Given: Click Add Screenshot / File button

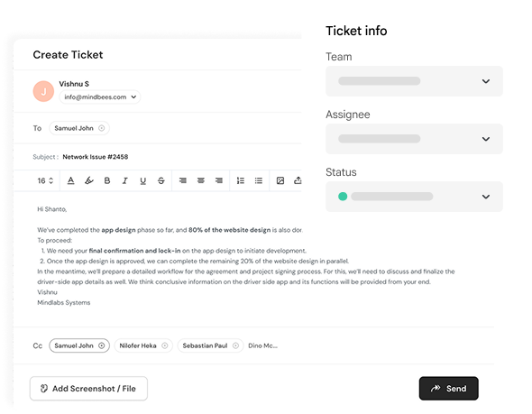Looking at the screenshot, I should tap(88, 389).
